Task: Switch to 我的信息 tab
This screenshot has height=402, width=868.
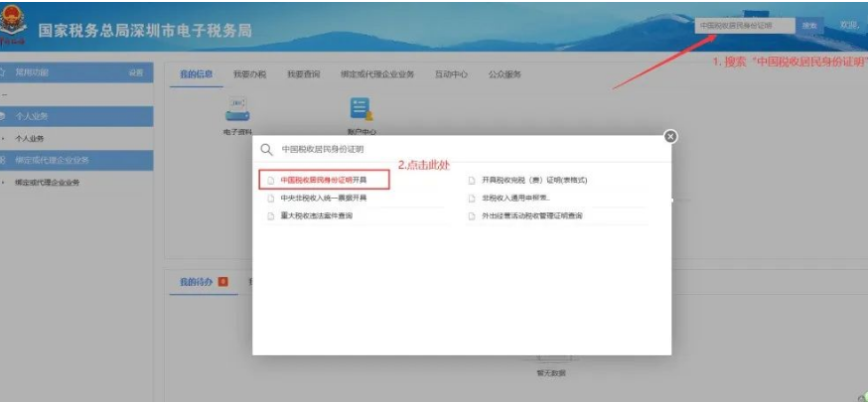Action: click(x=196, y=74)
